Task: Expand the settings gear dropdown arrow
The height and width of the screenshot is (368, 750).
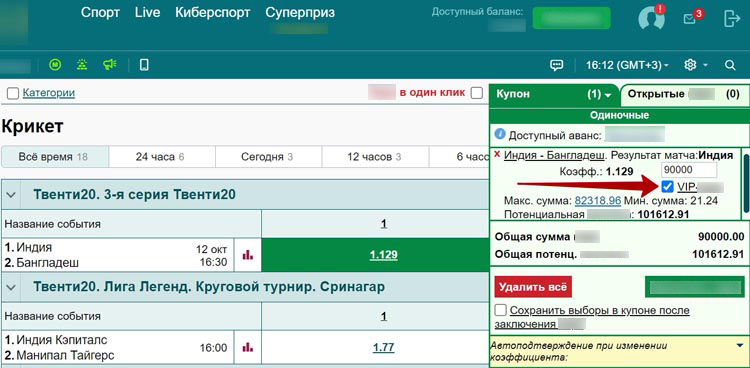Action: tap(705, 66)
